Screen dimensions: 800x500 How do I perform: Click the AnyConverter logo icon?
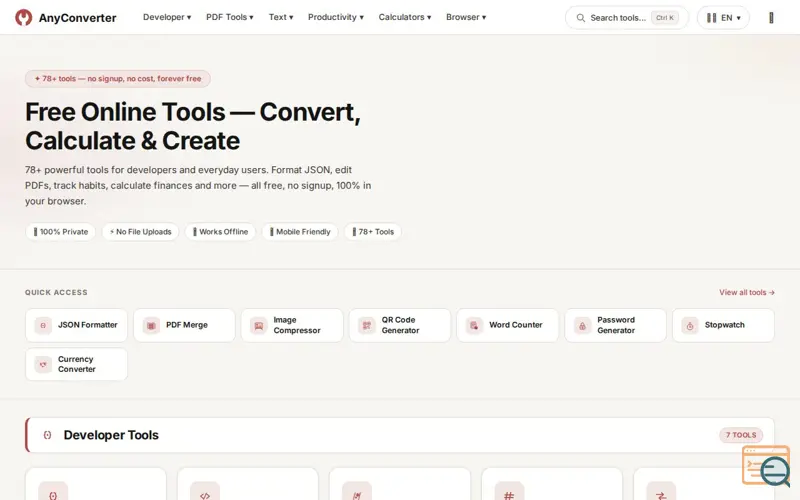(x=23, y=17)
